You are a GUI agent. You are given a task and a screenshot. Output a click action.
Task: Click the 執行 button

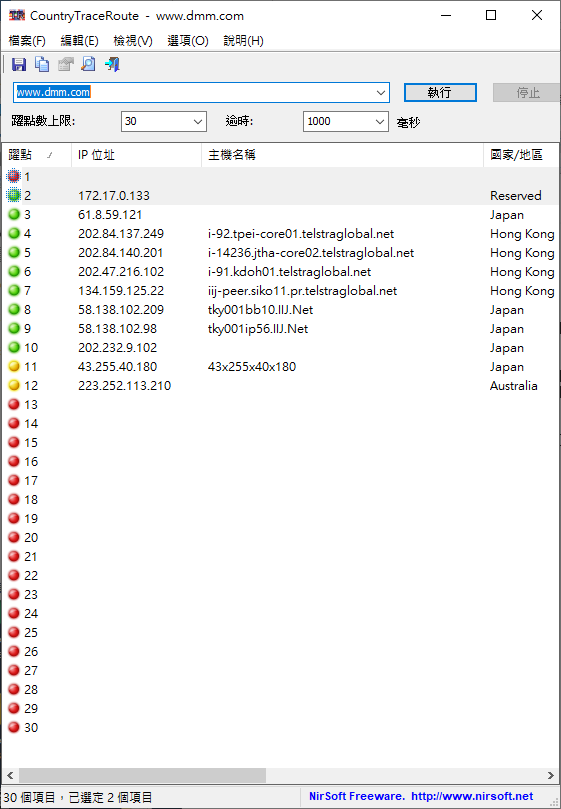point(440,93)
